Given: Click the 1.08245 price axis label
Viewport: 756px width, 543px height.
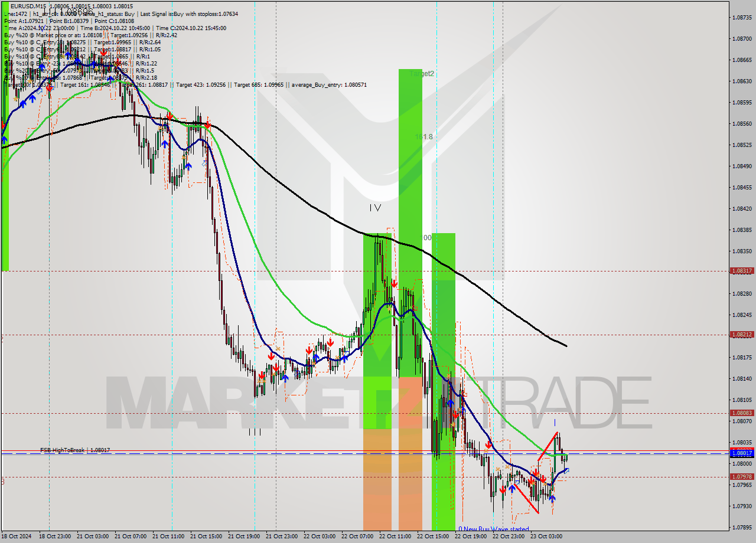Looking at the screenshot, I should (742, 315).
